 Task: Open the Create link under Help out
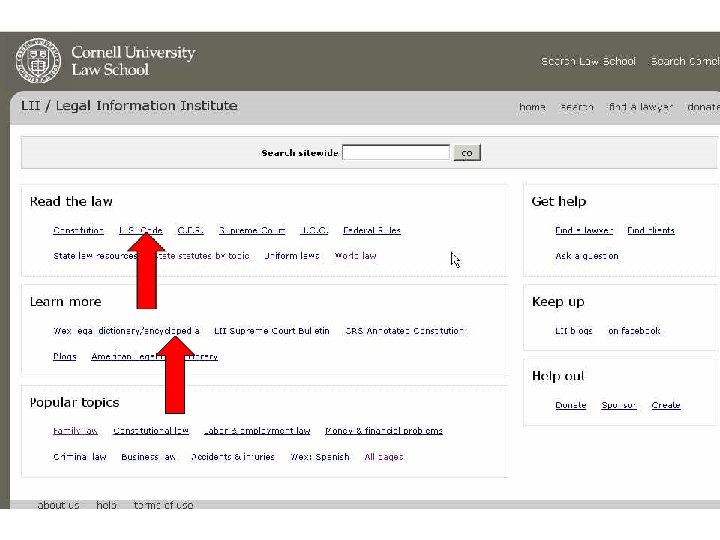(x=666, y=405)
